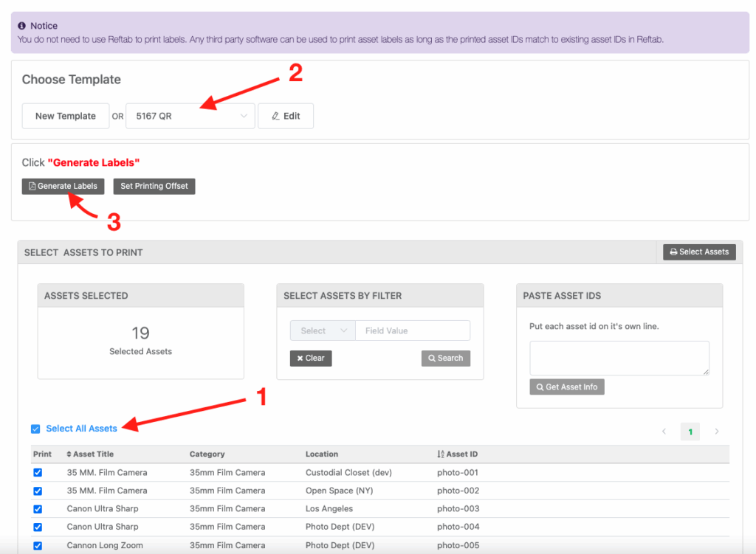Click the Field Value input box
Image resolution: width=756 pixels, height=554 pixels.
tap(412, 330)
